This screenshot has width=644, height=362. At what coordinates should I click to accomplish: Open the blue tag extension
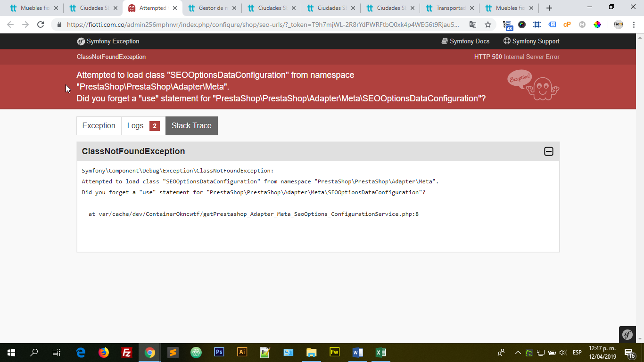552,25
